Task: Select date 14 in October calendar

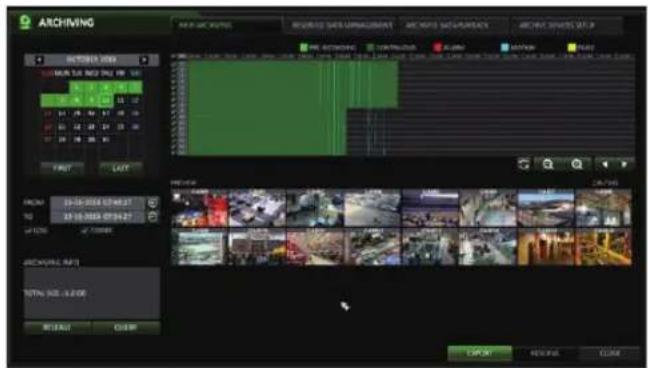Action: click(62, 113)
